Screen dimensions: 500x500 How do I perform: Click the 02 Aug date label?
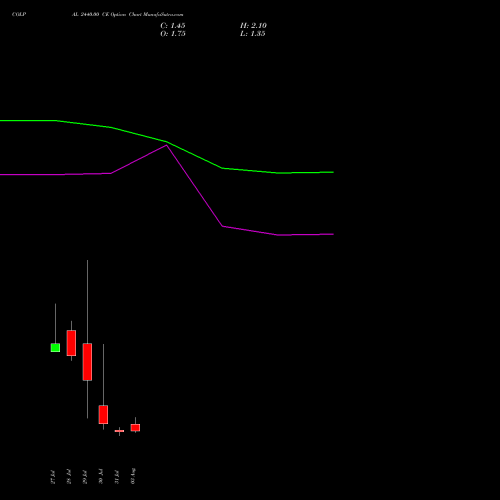click(133, 476)
